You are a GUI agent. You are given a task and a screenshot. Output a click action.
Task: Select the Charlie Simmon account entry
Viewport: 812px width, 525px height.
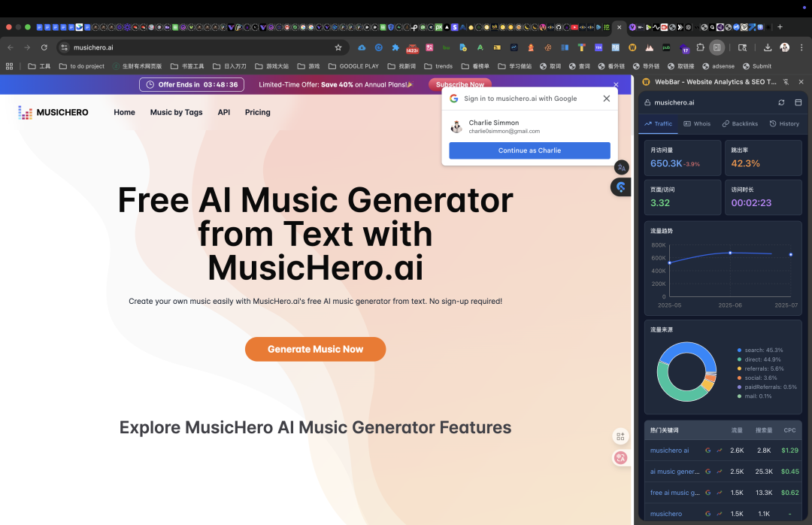click(529, 126)
